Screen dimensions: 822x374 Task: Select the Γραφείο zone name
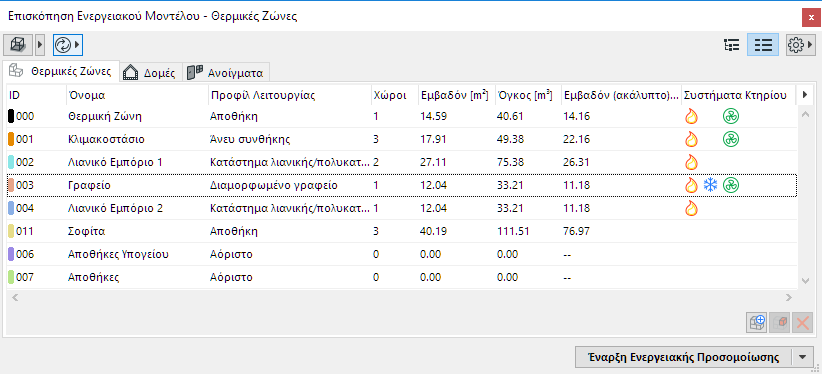point(89,185)
